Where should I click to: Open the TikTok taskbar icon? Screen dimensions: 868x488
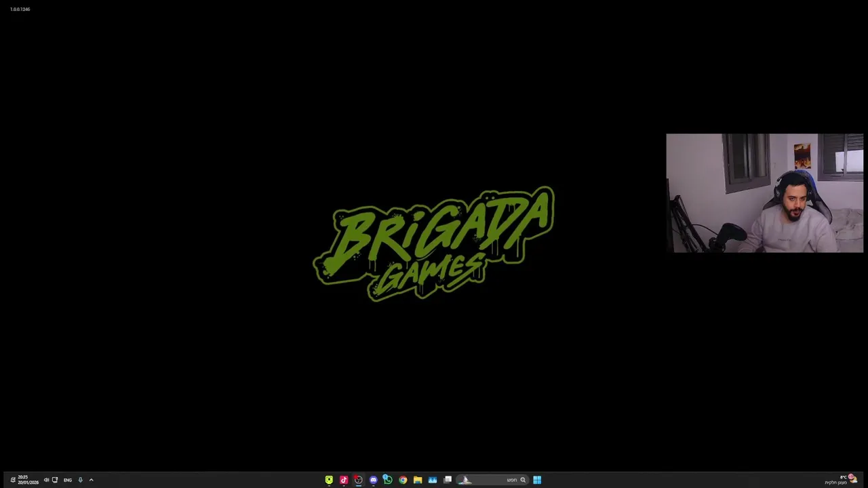coord(344,480)
